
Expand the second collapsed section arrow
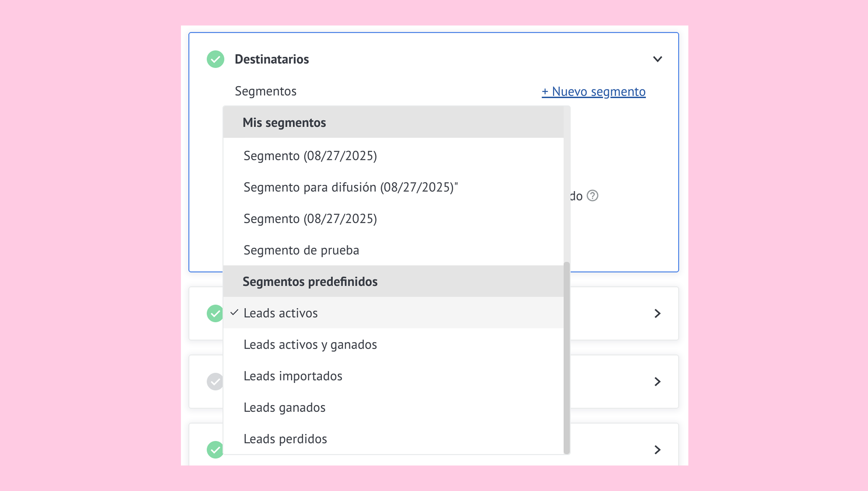[657, 314]
